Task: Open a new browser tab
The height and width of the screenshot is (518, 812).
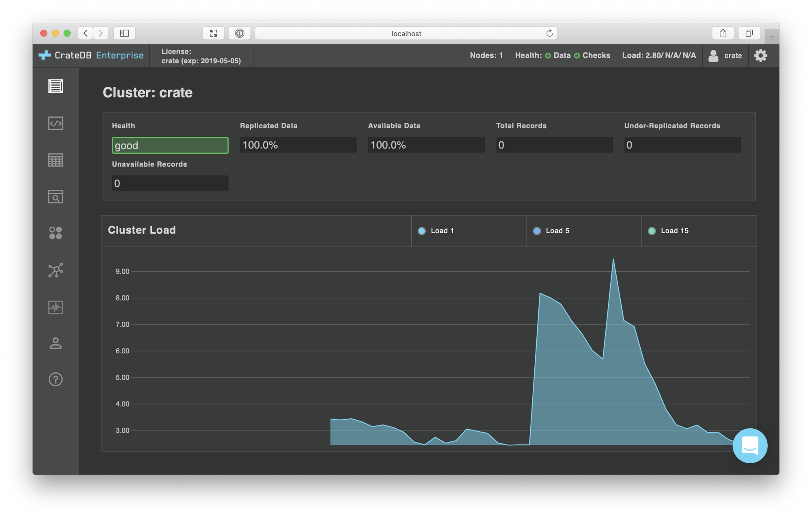Action: [771, 37]
